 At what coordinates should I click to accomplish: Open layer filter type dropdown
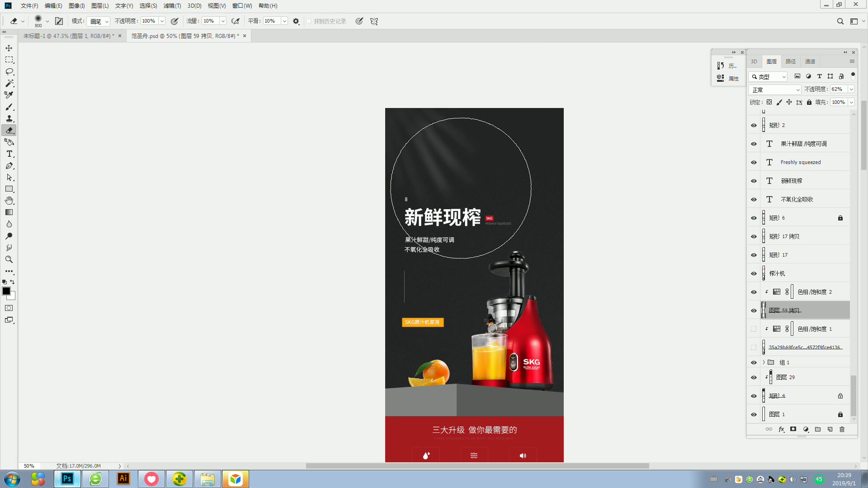click(x=768, y=77)
